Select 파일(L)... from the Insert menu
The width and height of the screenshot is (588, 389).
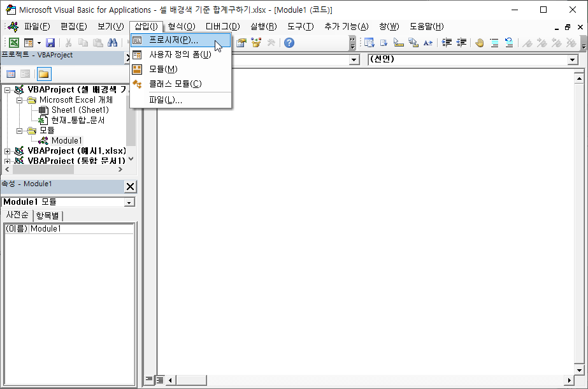pyautogui.click(x=181, y=100)
